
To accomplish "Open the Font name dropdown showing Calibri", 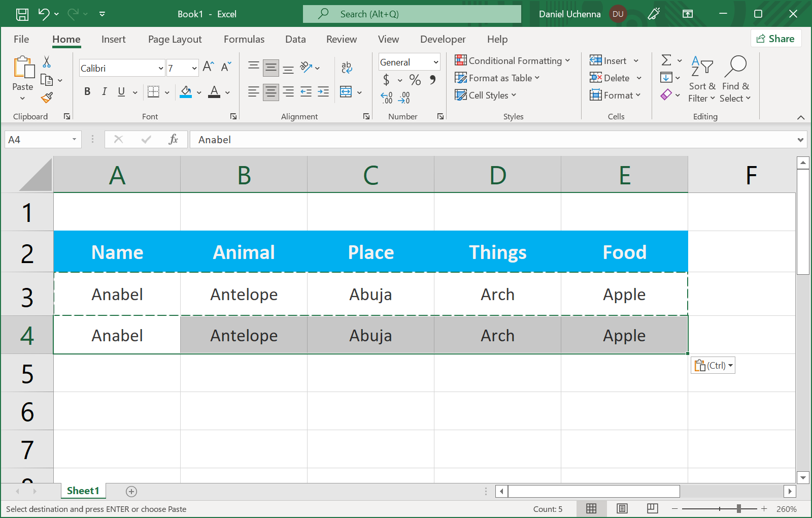I will pyautogui.click(x=161, y=68).
